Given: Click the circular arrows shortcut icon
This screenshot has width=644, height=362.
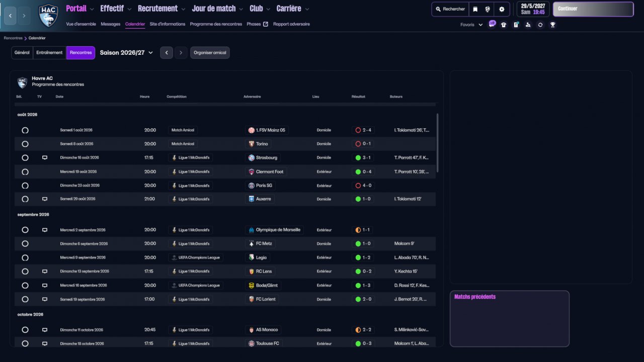Looking at the screenshot, I should pos(540,25).
